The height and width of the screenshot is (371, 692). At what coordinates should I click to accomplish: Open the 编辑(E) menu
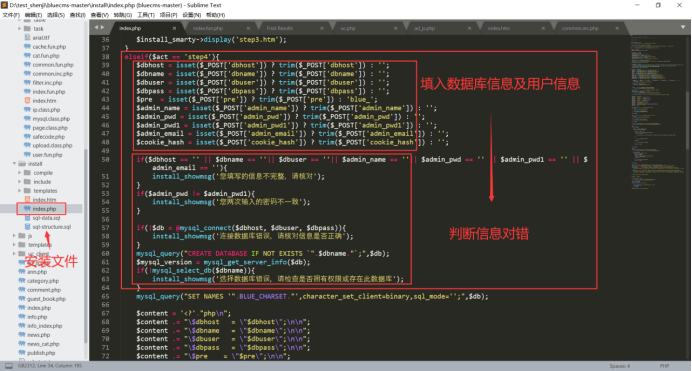(33, 15)
